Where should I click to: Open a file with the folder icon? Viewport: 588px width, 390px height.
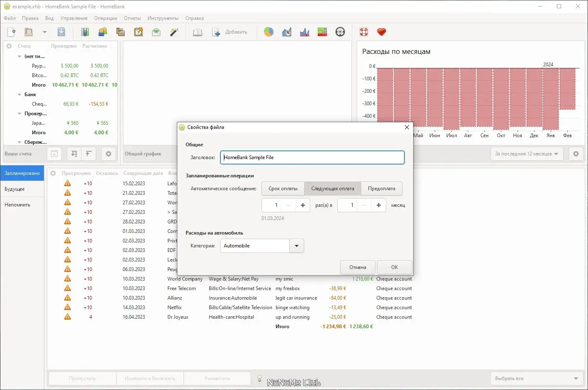click(29, 32)
